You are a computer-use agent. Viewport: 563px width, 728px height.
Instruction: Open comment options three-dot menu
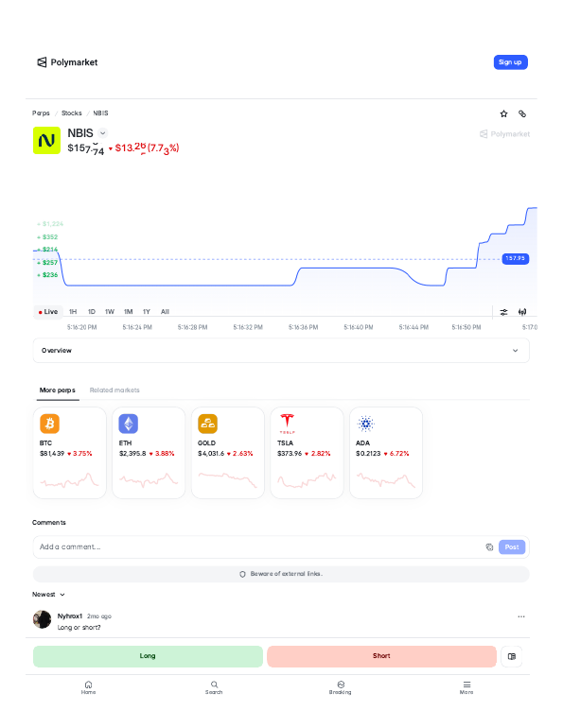coord(521,616)
